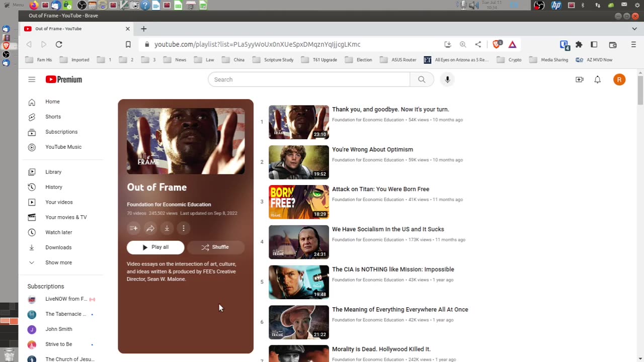Viewport: 644px width, 362px height.
Task: Open You're Wrong About Optimism video
Action: click(x=372, y=149)
